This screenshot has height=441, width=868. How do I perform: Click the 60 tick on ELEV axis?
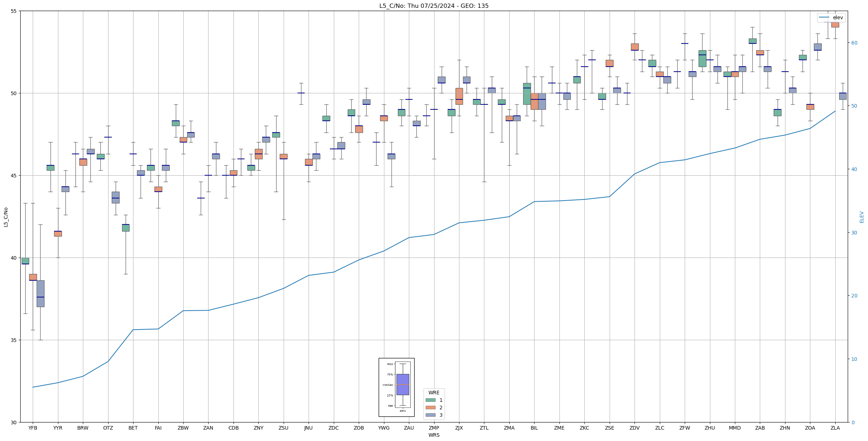(854, 43)
